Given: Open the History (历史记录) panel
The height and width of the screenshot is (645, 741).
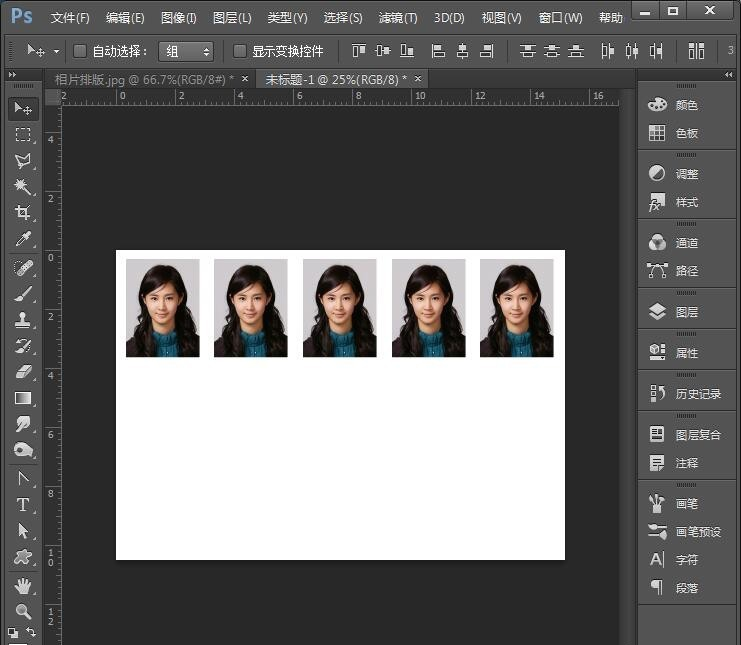Looking at the screenshot, I should (657, 394).
